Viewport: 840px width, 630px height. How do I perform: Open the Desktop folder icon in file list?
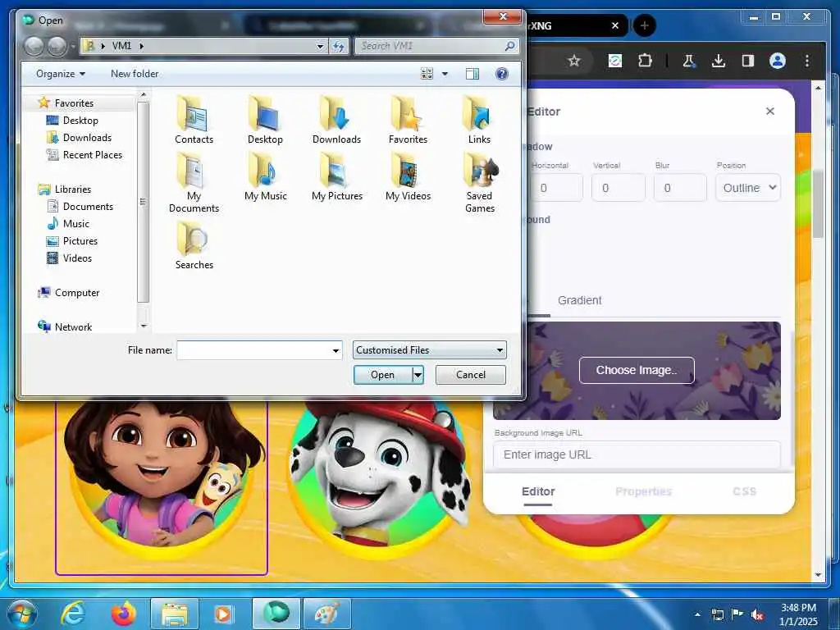click(265, 120)
